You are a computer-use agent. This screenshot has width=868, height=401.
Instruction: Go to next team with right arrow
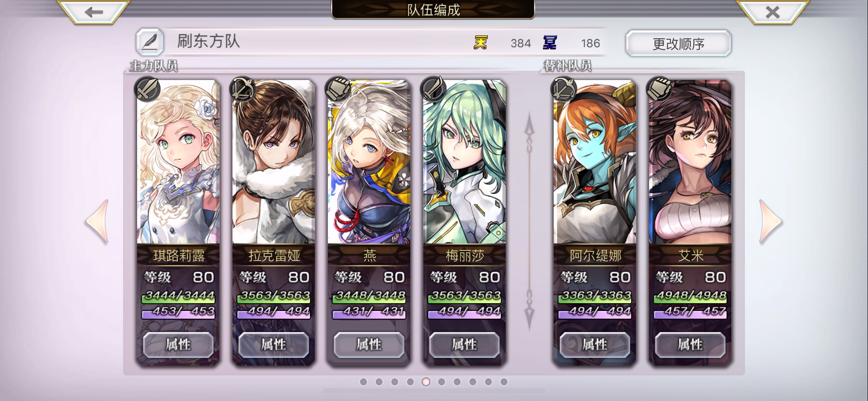point(770,221)
